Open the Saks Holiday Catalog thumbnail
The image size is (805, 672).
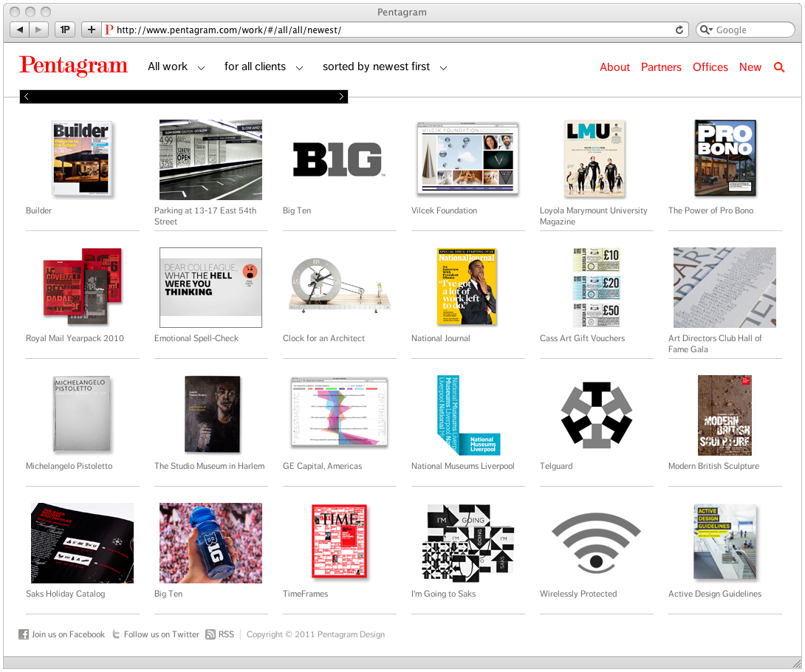click(x=82, y=544)
